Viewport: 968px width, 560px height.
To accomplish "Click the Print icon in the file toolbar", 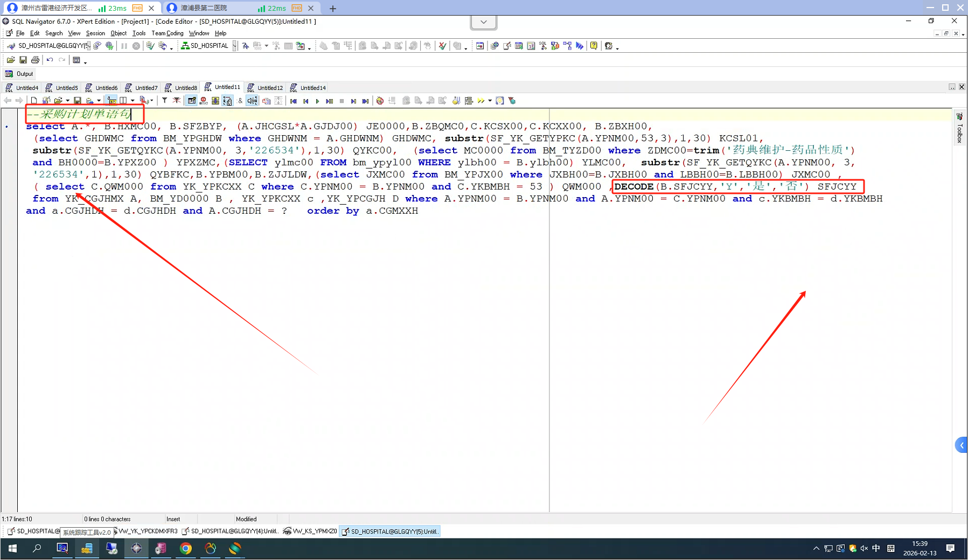I will tap(35, 60).
